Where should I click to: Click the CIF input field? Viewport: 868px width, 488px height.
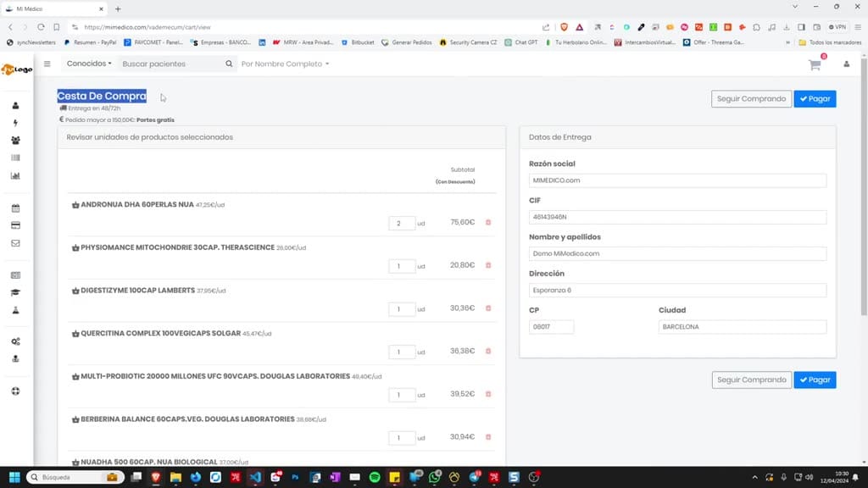tap(677, 217)
